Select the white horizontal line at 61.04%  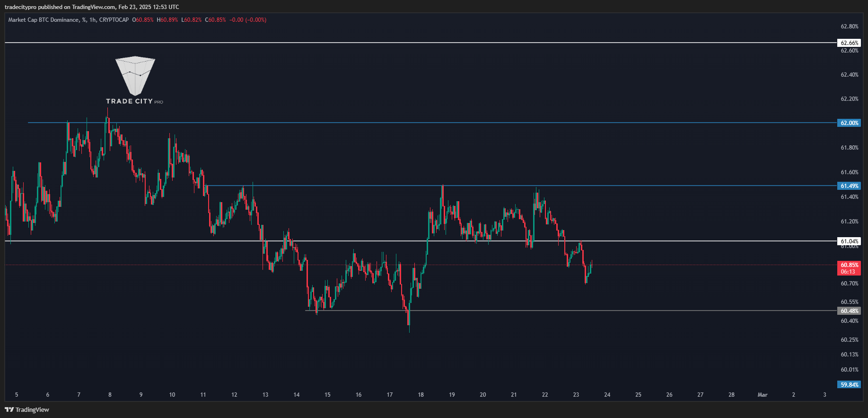pos(421,241)
